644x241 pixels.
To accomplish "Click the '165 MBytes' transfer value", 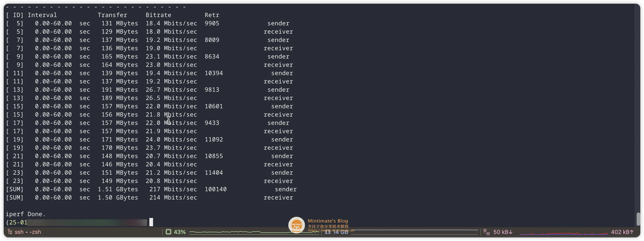I will click(119, 56).
